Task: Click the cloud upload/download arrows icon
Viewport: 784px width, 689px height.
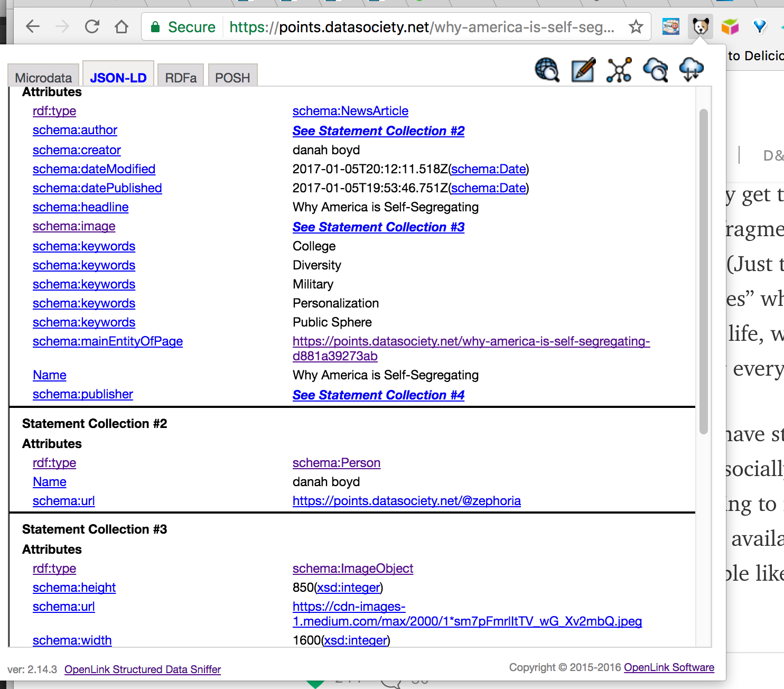Action: 691,70
